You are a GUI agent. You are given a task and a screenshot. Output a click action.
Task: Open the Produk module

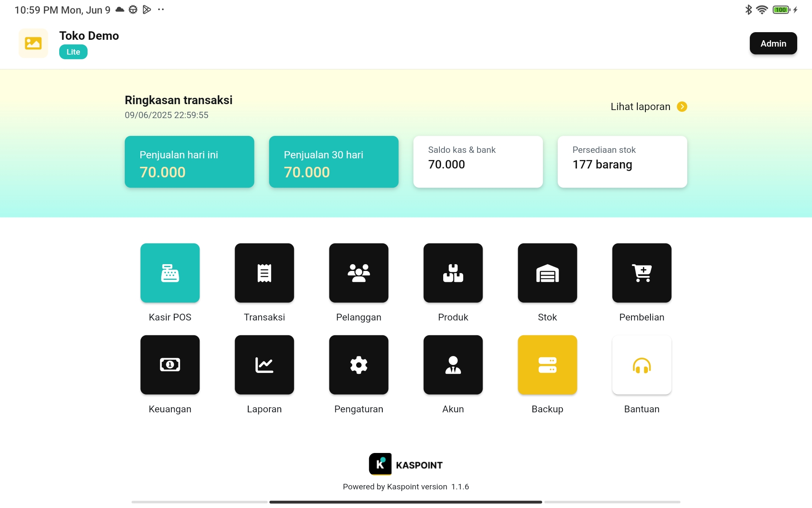pyautogui.click(x=453, y=273)
